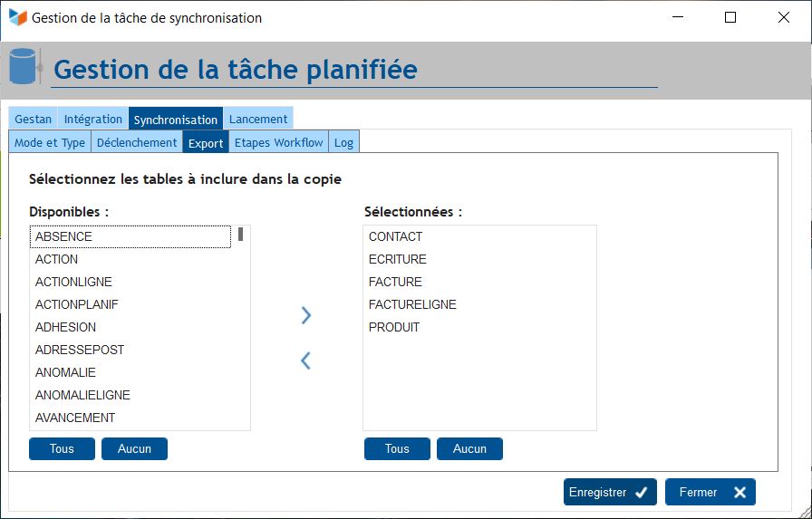Click the app logo in the title bar
Viewport: 812px width, 519px height.
tap(17, 17)
